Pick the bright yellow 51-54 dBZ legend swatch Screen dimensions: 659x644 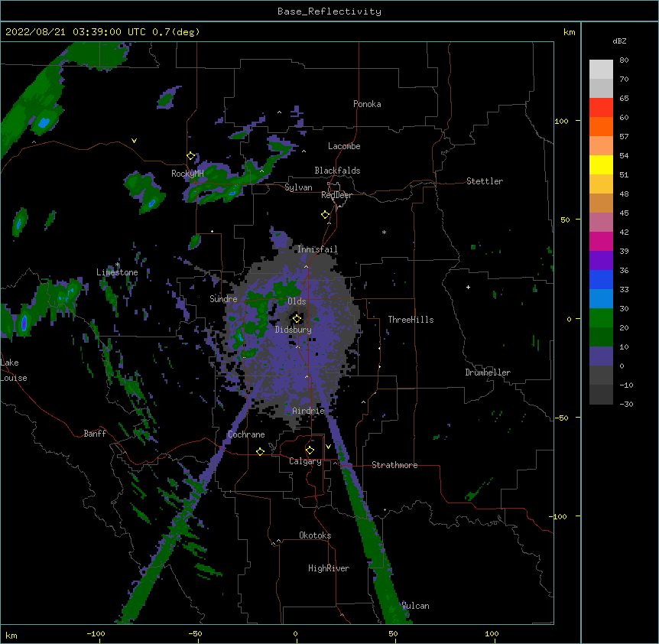[601, 164]
